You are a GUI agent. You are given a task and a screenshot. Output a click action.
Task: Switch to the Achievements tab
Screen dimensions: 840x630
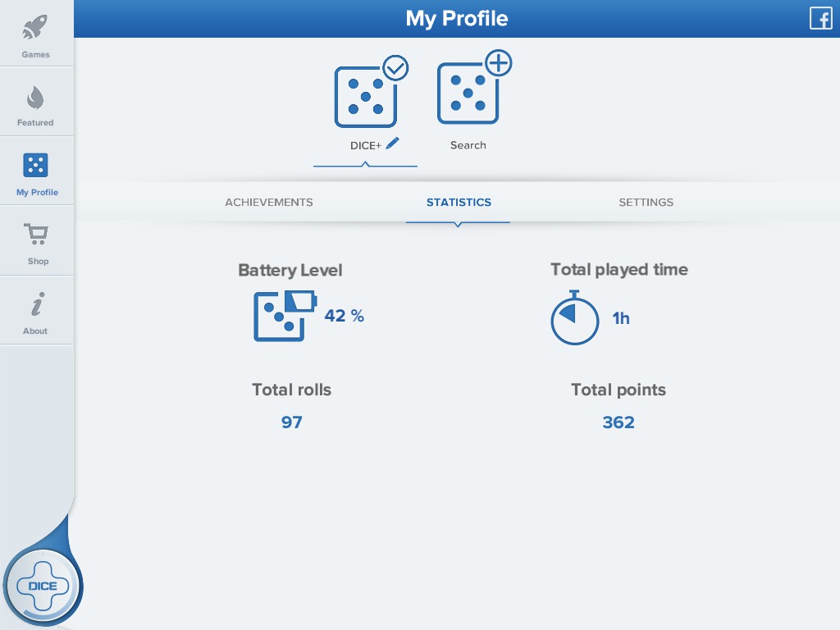point(269,203)
